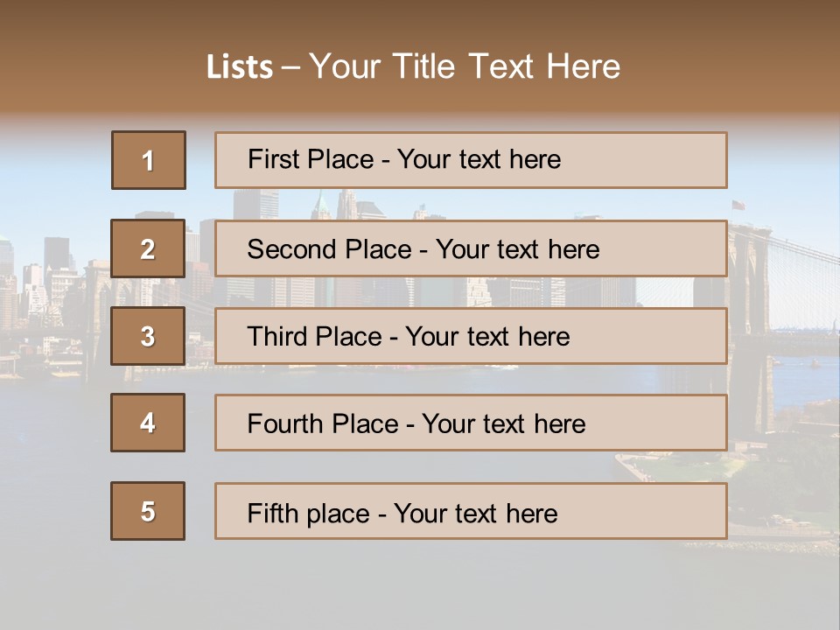Click the number 1 box
This screenshot has width=840, height=630.
[149, 160]
